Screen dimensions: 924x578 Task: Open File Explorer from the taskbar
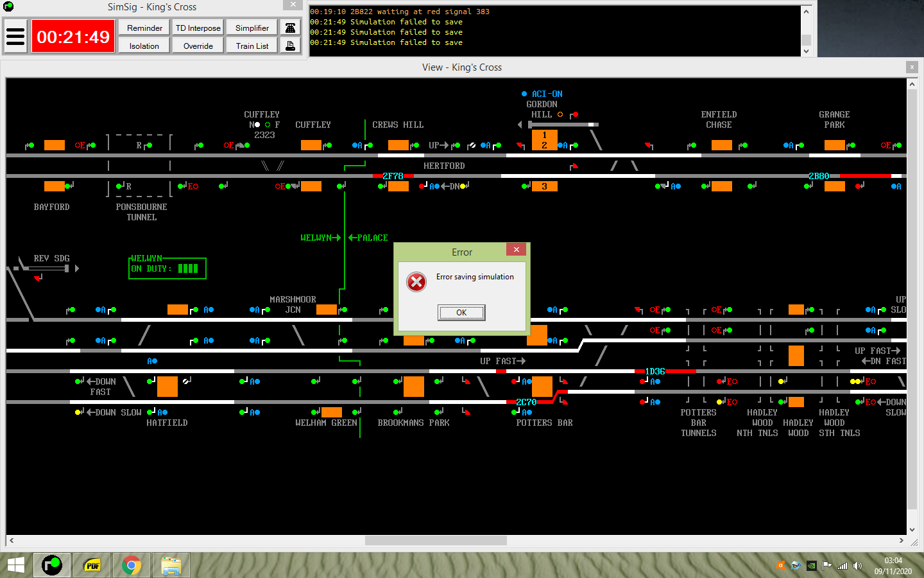click(171, 565)
